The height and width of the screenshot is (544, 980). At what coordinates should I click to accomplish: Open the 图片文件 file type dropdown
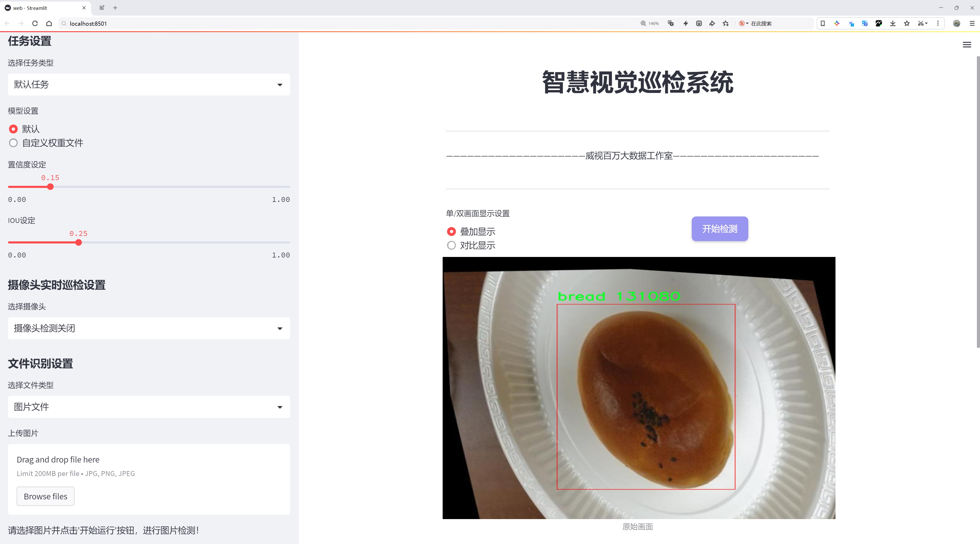coord(149,407)
